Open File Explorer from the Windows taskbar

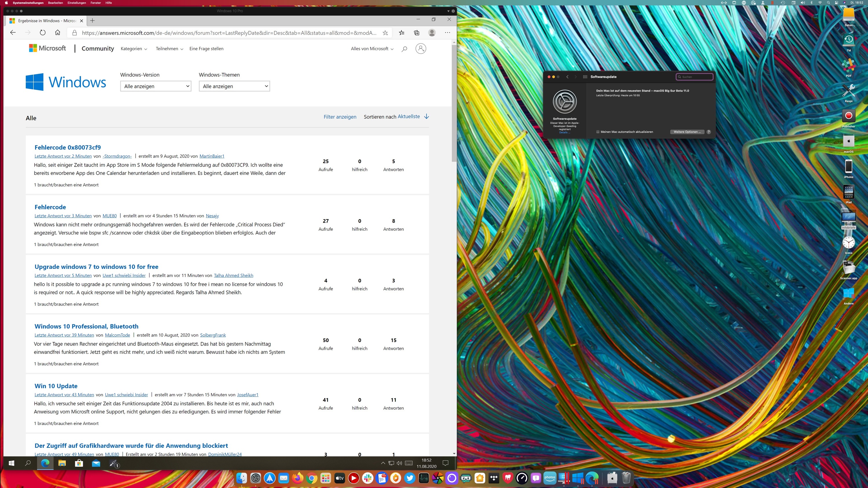(x=62, y=463)
